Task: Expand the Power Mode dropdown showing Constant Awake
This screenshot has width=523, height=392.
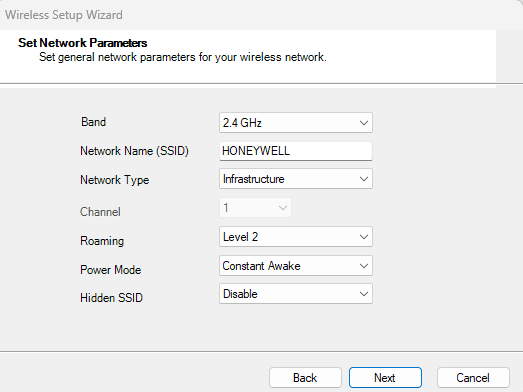Action: 296,266
